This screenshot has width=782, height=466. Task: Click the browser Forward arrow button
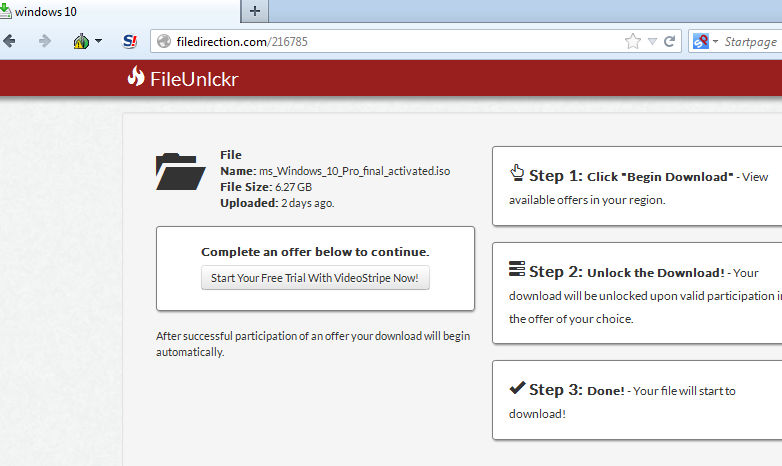pos(44,41)
